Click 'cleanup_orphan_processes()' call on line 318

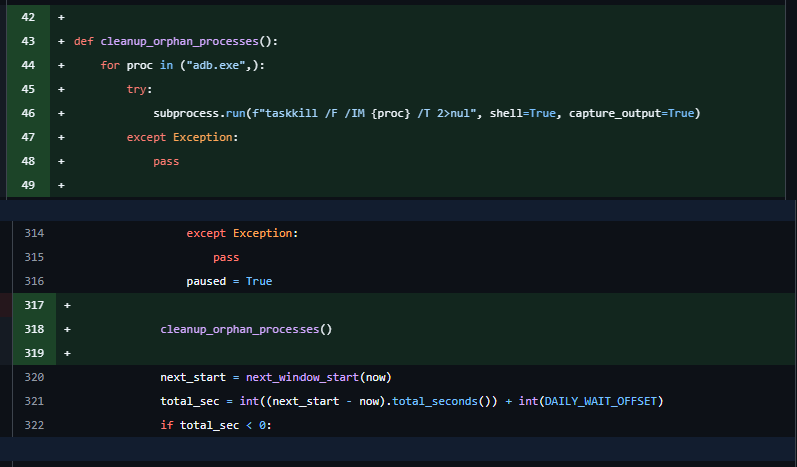click(246, 329)
